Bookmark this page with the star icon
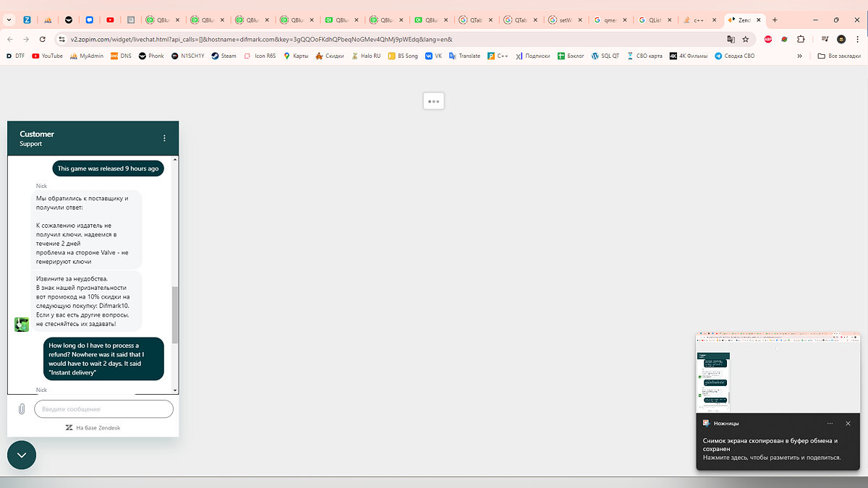Screen dimensions: 868x488 click(x=745, y=39)
